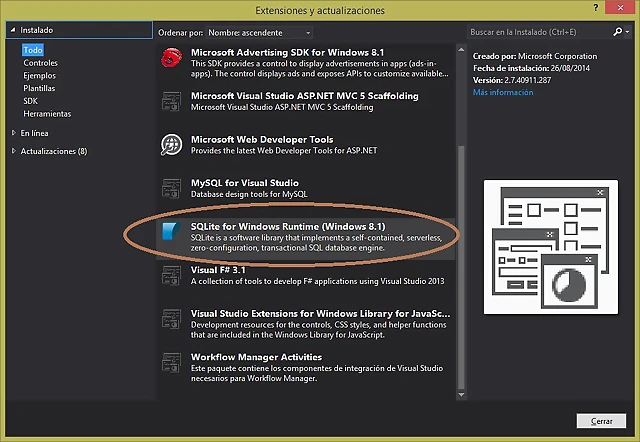Select the Plantillas category
640x442 pixels.
(39, 88)
